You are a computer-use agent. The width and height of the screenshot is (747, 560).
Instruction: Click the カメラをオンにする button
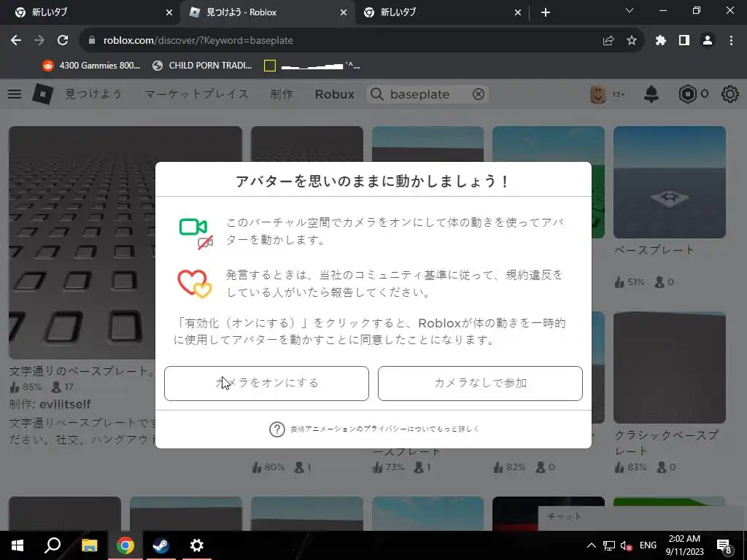[x=266, y=384]
